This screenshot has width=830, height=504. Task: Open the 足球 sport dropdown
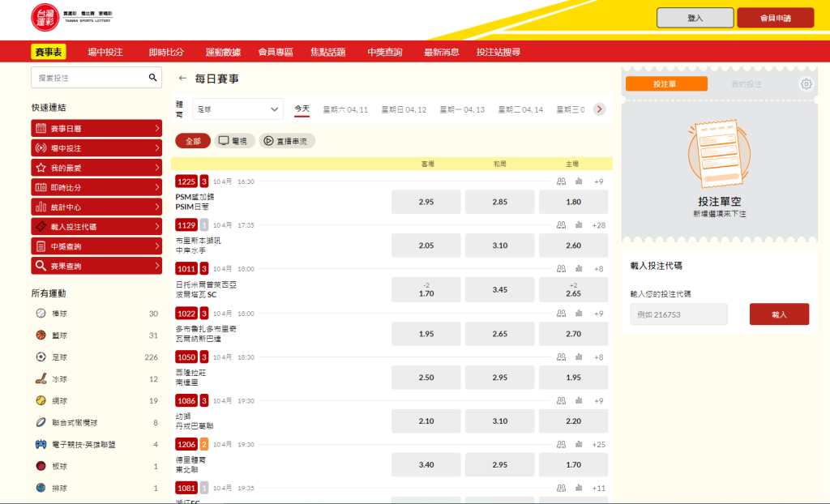coord(237,109)
